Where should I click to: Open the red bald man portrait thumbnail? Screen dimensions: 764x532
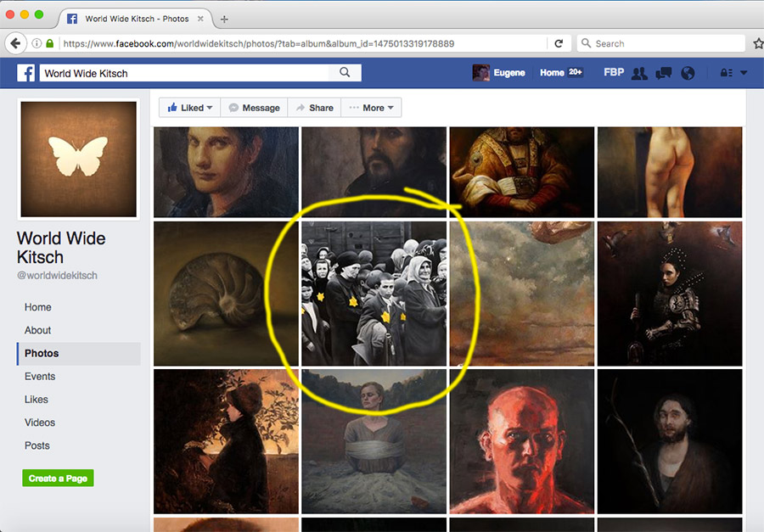click(522, 441)
